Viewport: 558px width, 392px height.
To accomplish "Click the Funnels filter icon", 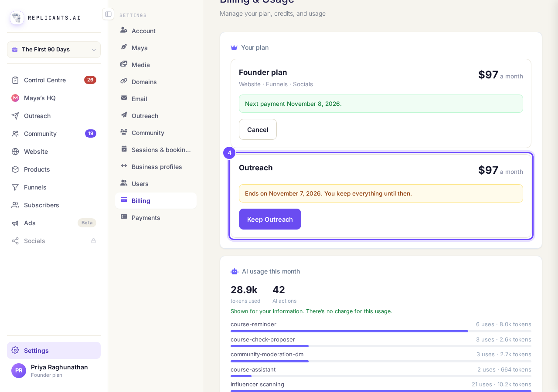I will pos(15,187).
